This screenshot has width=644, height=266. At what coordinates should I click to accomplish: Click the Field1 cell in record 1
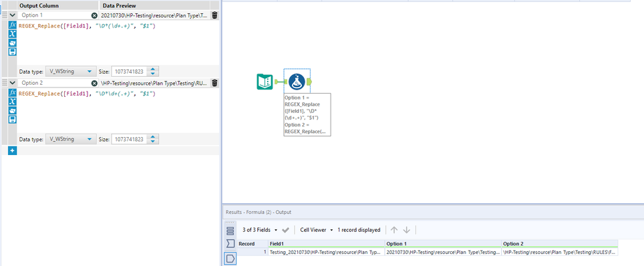(327, 251)
